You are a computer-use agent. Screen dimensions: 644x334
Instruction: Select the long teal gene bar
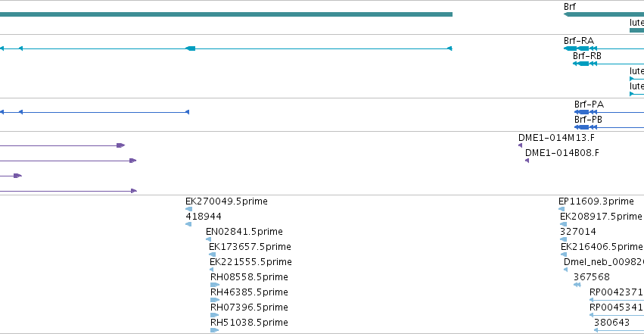pyautogui.click(x=226, y=14)
